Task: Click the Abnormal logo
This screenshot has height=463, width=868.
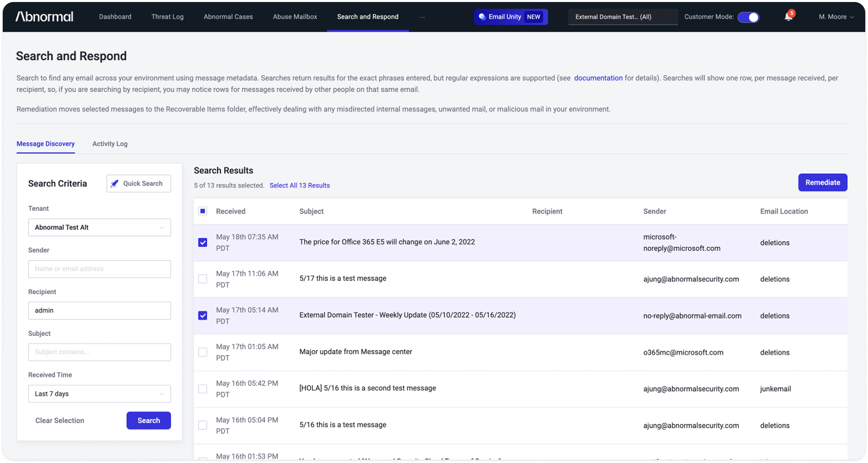Action: point(44,17)
